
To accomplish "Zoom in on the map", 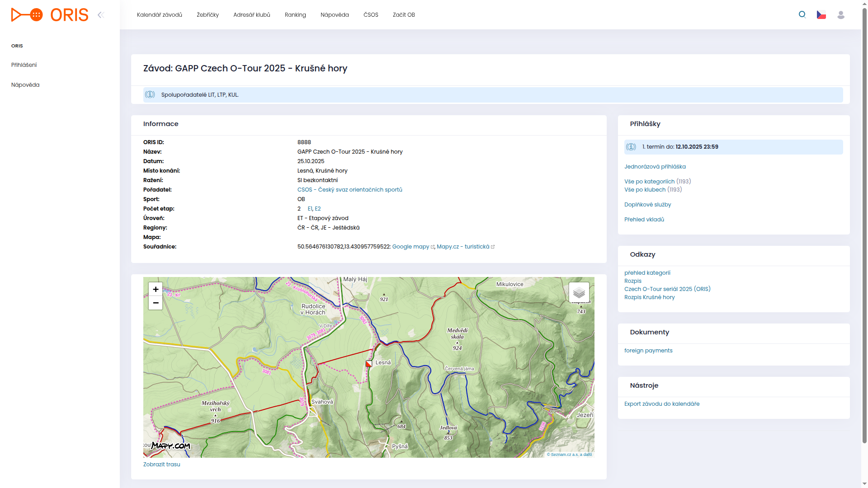I will point(156,289).
